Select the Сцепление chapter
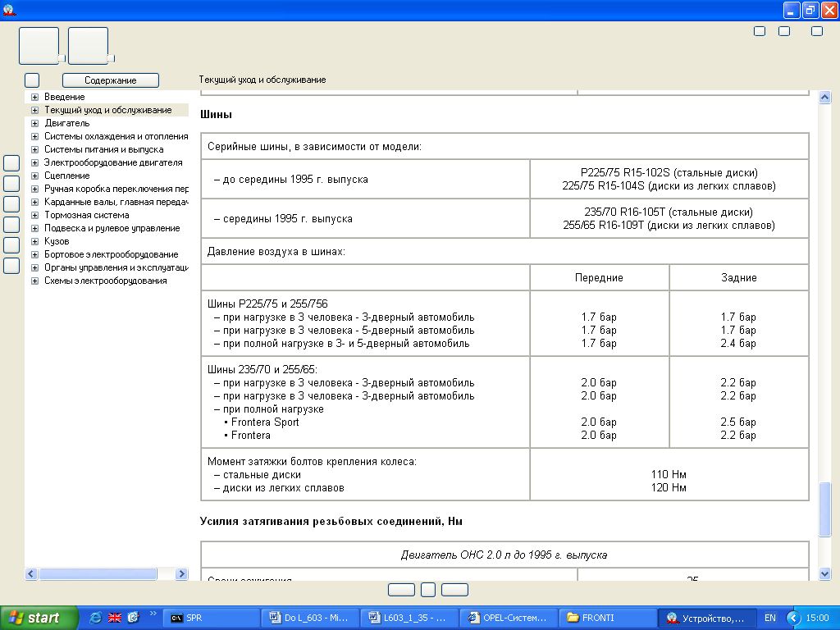840x630 pixels. (67, 176)
